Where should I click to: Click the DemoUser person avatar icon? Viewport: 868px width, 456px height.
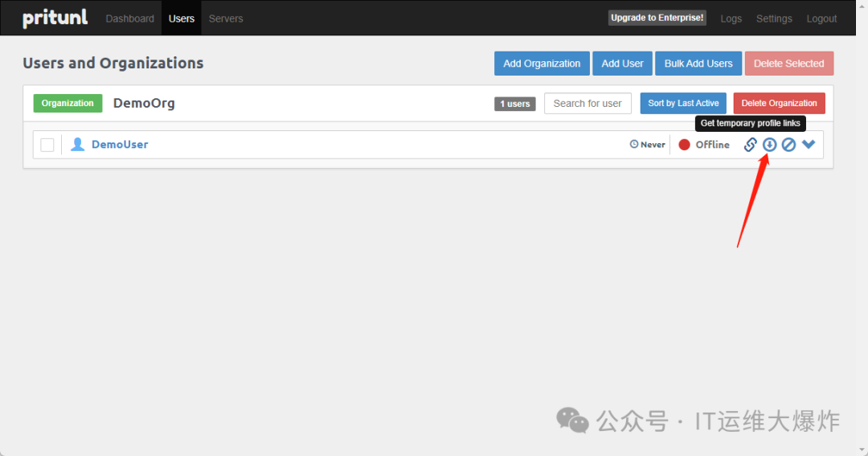tap(78, 145)
